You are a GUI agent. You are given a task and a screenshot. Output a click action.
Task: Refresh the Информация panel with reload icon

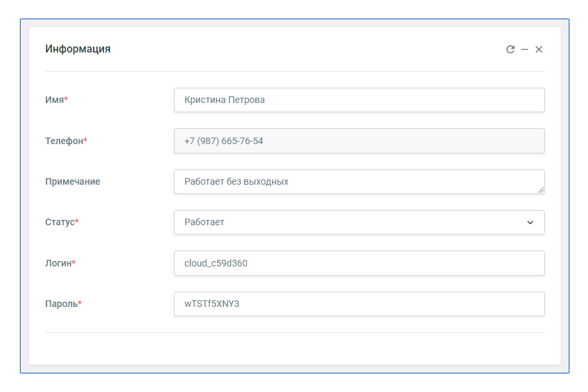pyautogui.click(x=510, y=49)
